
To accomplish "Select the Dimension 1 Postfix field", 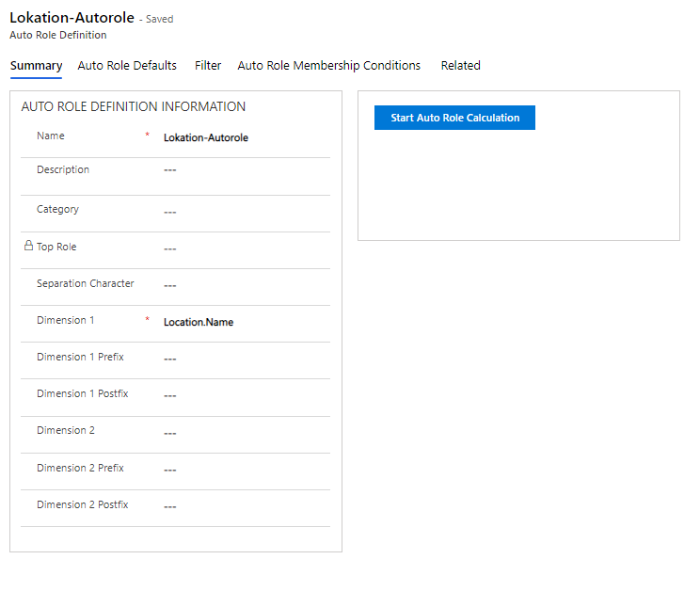I will coord(244,396).
